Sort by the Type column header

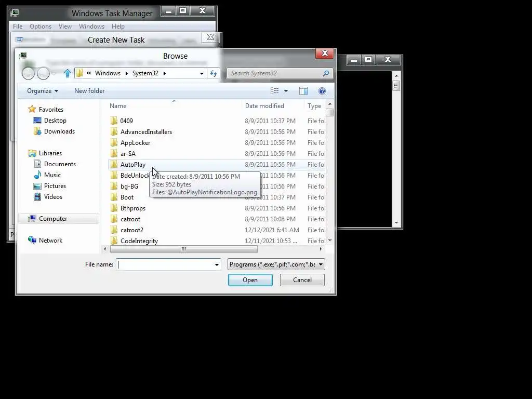(x=314, y=106)
